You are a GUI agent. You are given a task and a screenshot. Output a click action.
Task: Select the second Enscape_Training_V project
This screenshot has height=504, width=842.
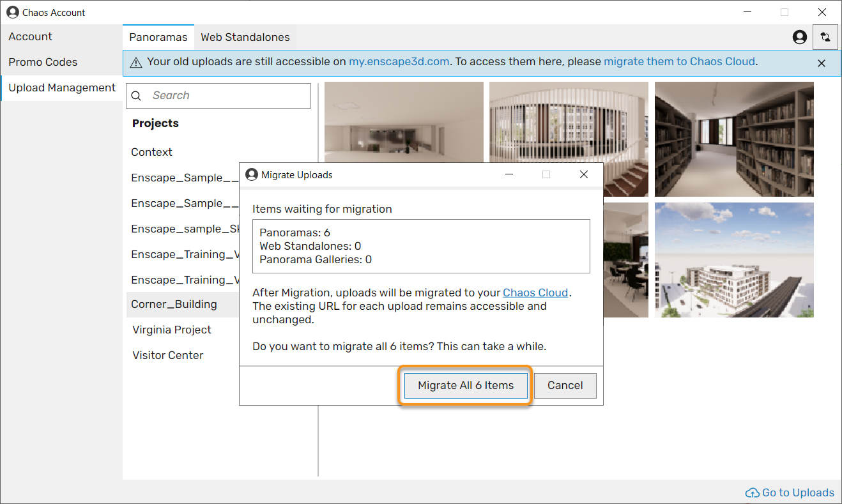tap(185, 280)
